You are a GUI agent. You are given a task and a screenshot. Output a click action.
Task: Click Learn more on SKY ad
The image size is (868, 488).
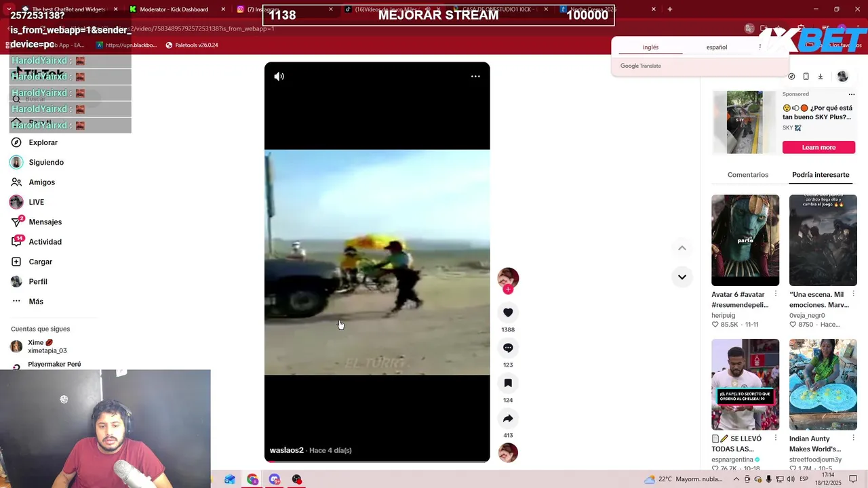[819, 147]
